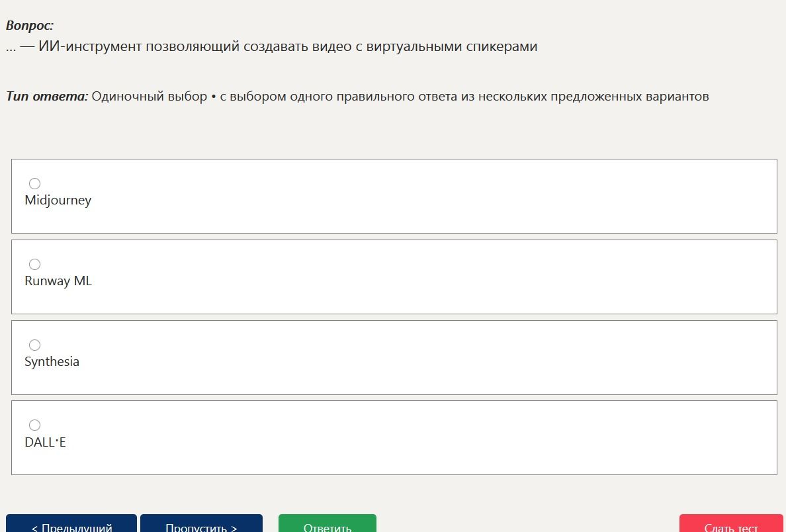
Task: Select the Midjourney radio button
Action: click(x=34, y=183)
